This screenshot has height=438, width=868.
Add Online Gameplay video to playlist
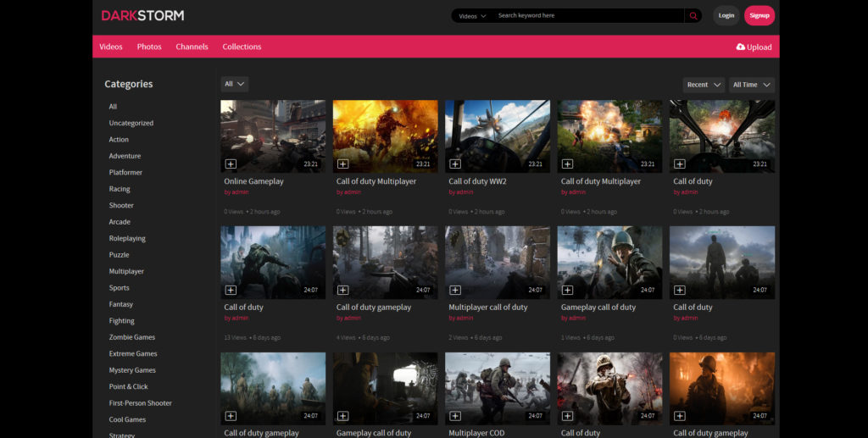[x=231, y=164]
